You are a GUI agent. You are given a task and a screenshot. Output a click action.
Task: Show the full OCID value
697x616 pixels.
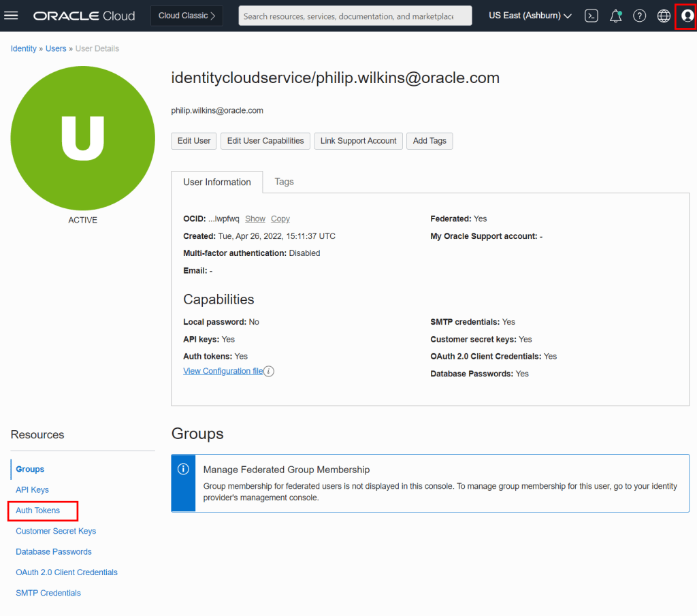(x=255, y=219)
